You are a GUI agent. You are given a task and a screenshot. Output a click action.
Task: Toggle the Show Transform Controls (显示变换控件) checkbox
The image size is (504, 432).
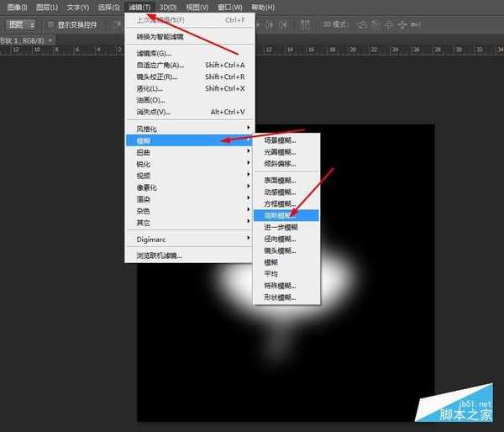(51, 25)
